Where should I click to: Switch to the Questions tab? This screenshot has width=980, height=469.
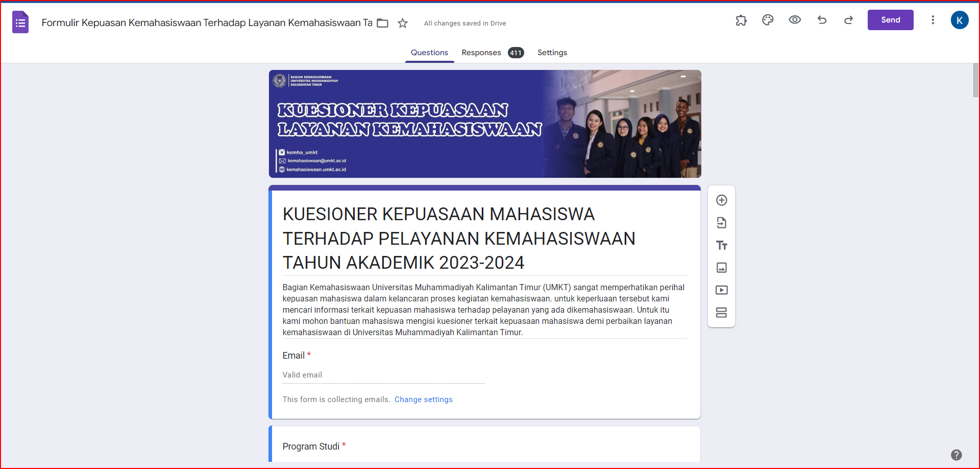click(x=429, y=53)
